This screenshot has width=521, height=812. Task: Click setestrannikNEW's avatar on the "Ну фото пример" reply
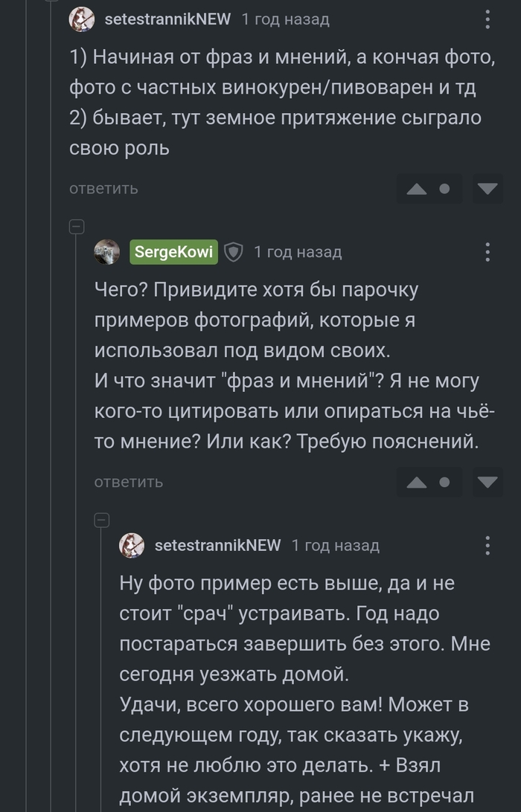132,546
